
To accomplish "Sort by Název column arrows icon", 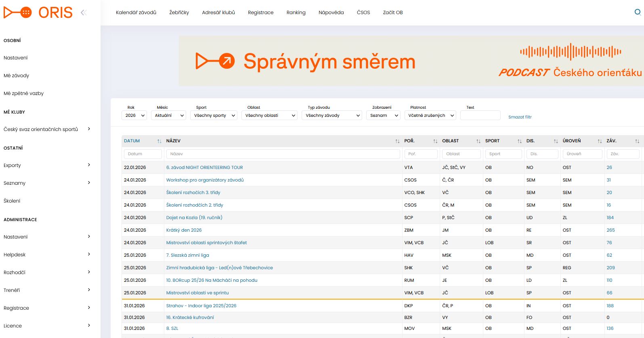I will point(397,141).
